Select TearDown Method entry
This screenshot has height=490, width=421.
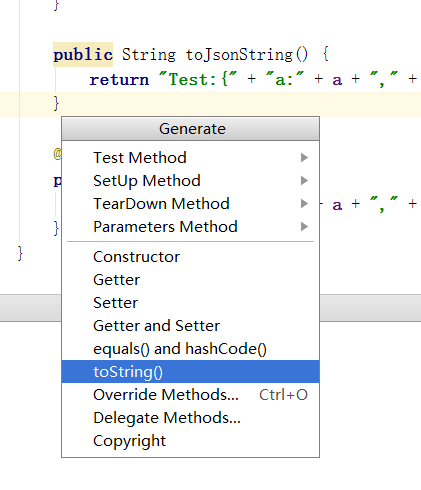click(190, 204)
